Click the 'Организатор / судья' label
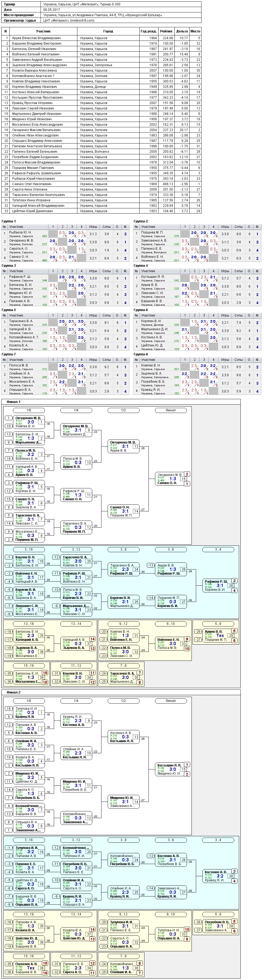The image size is (264, 980). [20, 21]
